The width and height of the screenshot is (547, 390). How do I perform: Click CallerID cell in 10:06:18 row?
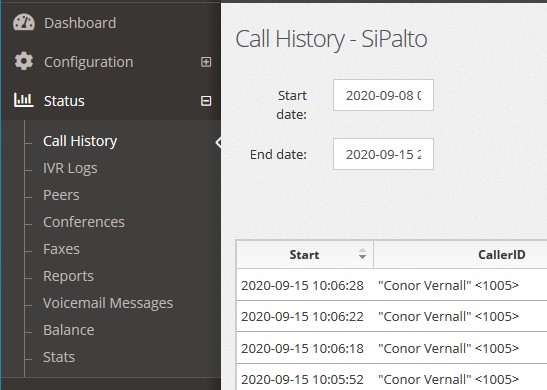[448, 348]
